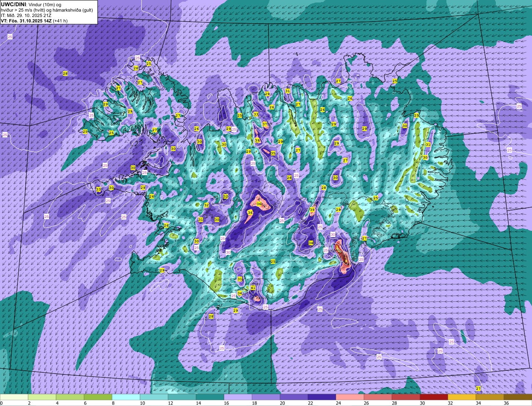This screenshot has width=532, height=406.
Task: Click legend scale value 14
Action: (198, 403)
